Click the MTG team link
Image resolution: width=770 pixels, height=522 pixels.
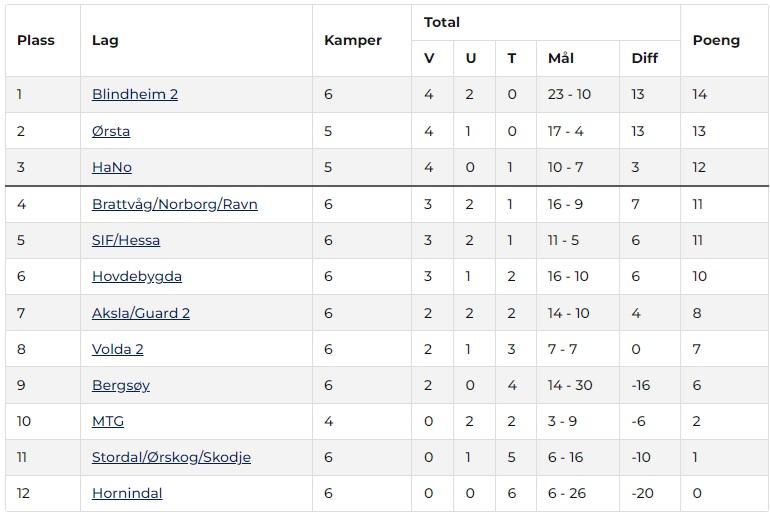[x=107, y=421]
